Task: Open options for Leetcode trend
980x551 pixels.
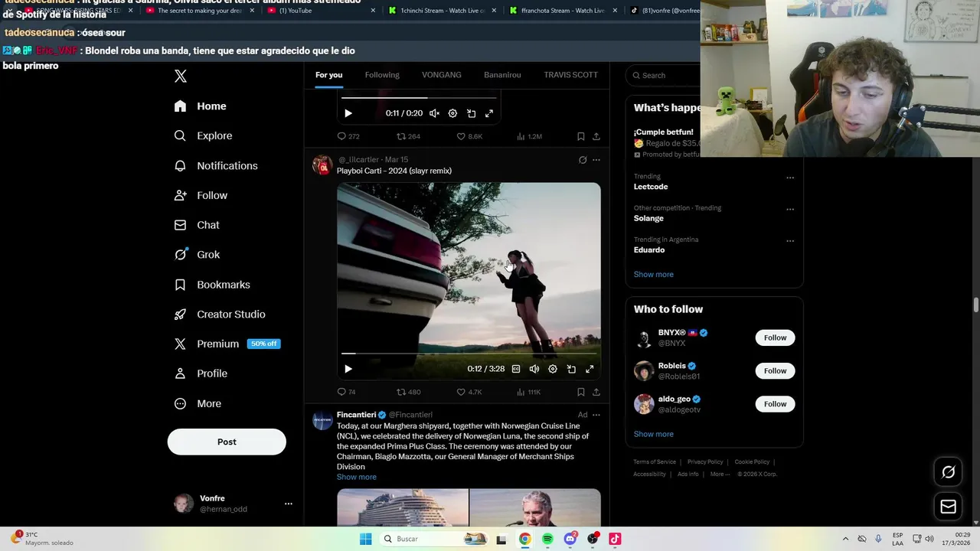Action: pyautogui.click(x=790, y=178)
